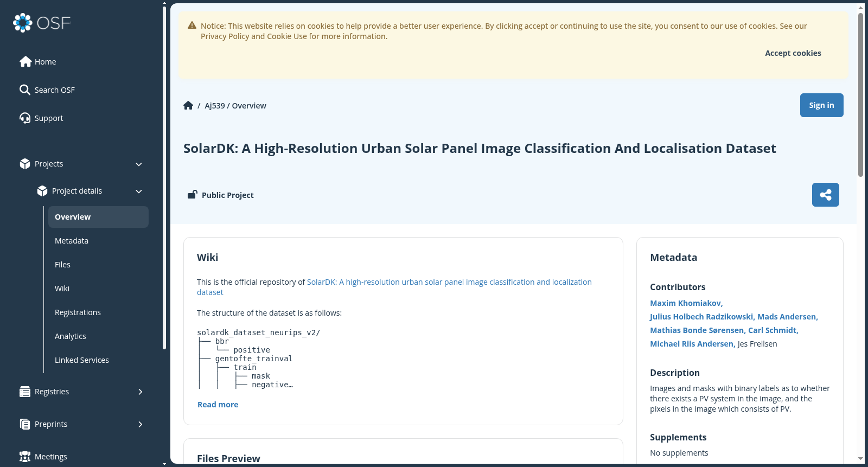Open contributor Michael Riis Andersen
Screen dimensions: 868x467
point(693,344)
